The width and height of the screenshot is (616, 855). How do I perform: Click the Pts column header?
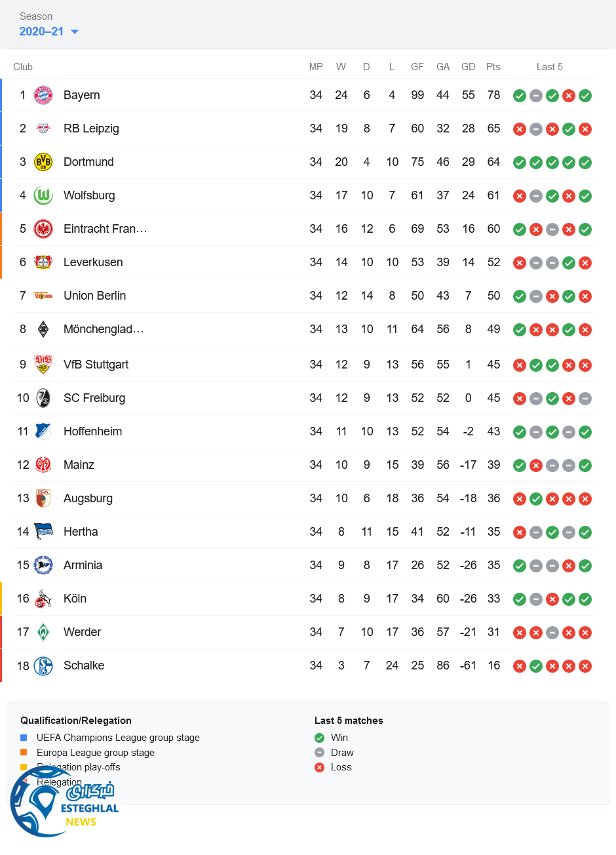[493, 67]
